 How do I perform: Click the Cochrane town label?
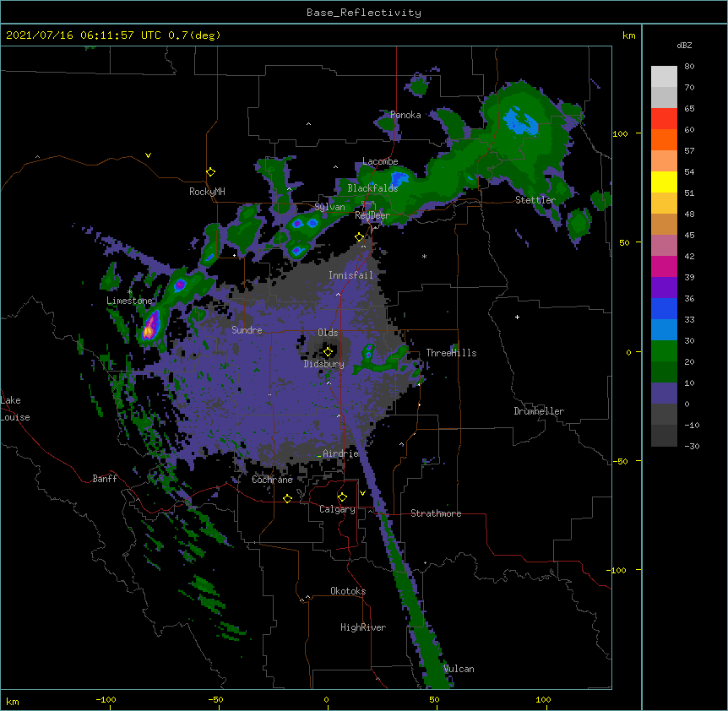pos(272,480)
